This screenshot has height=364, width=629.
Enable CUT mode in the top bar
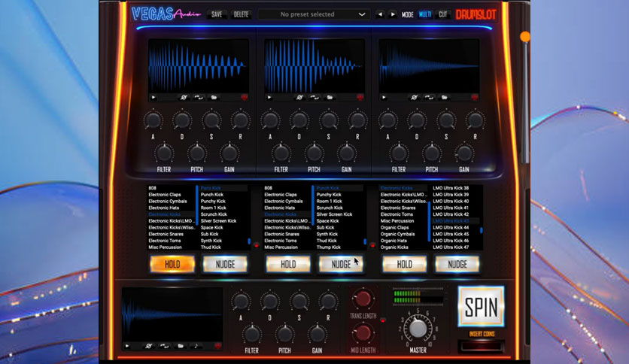tap(443, 14)
